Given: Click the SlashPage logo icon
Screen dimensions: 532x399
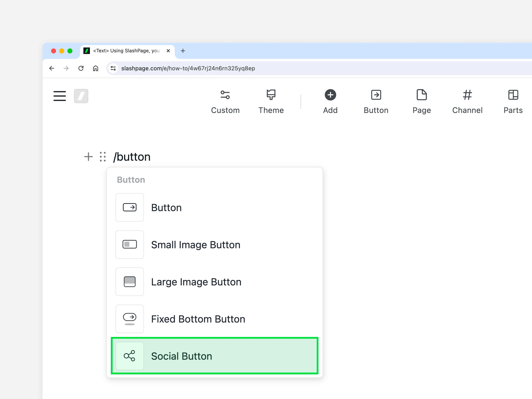Looking at the screenshot, I should 81,96.
